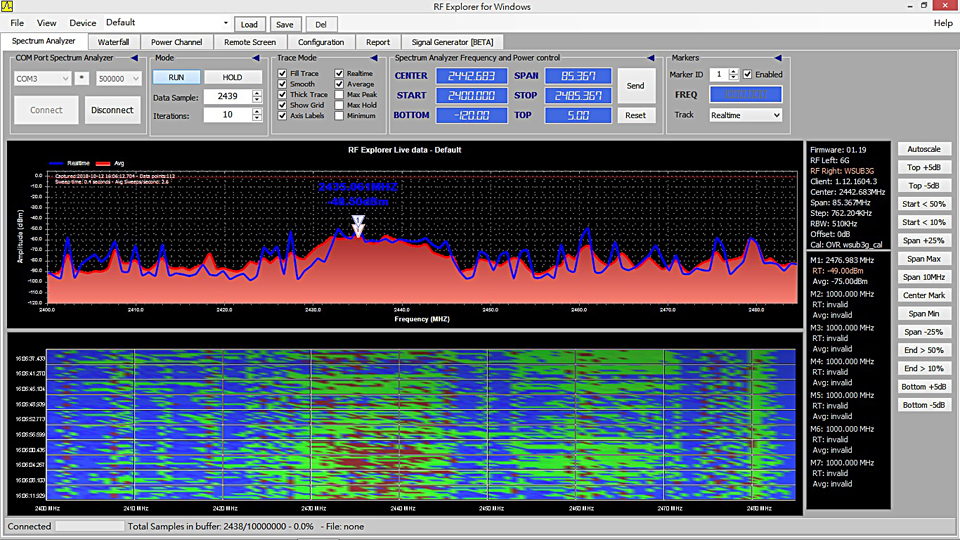The width and height of the screenshot is (960, 540).
Task: Click the STOP frequency field
Action: [x=578, y=96]
